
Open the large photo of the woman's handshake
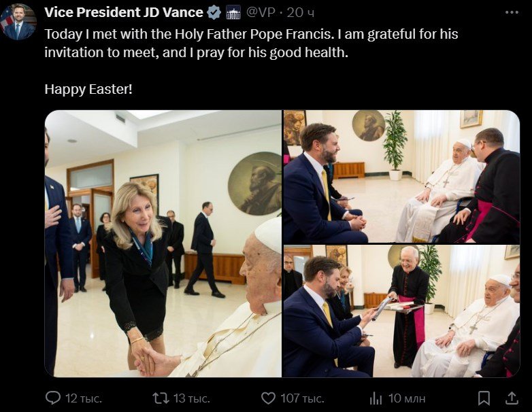(x=163, y=243)
